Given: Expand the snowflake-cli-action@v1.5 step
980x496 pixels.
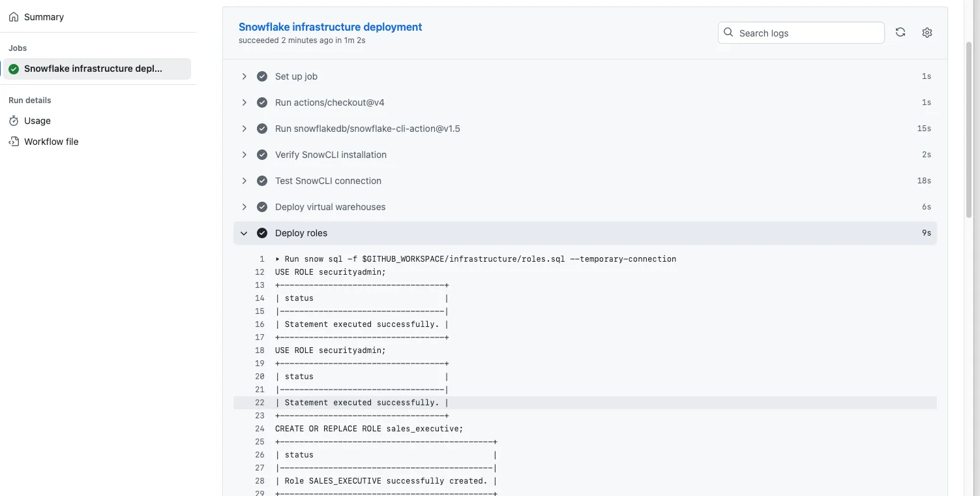Looking at the screenshot, I should 244,129.
